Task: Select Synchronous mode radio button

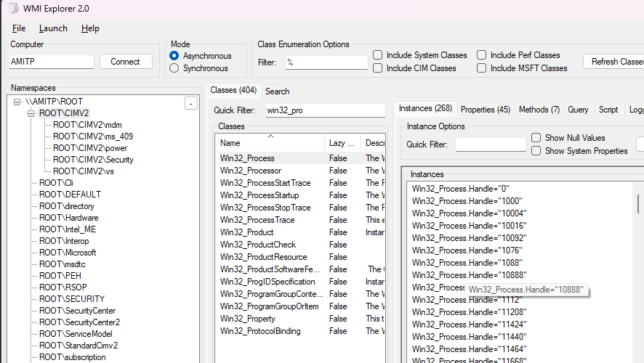Action: pyautogui.click(x=174, y=68)
